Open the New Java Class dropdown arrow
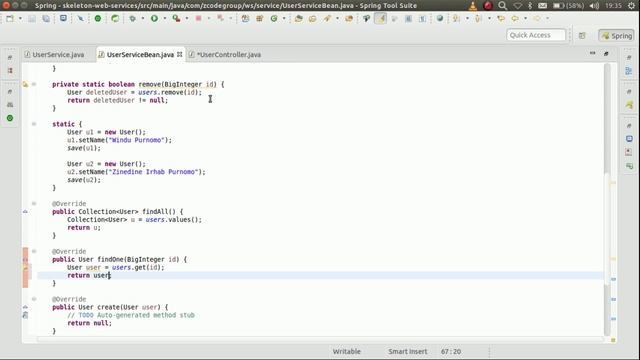The width and height of the screenshot is (640, 360). click(x=284, y=18)
